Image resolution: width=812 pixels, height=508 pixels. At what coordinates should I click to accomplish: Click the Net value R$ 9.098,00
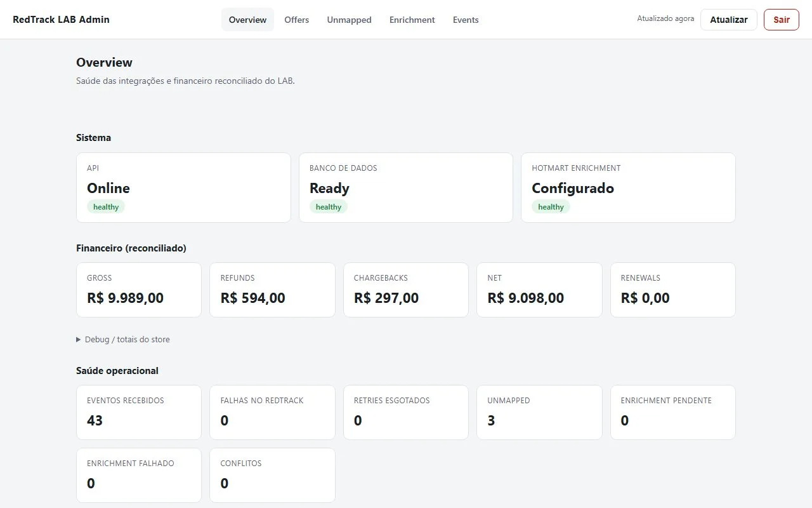point(525,298)
